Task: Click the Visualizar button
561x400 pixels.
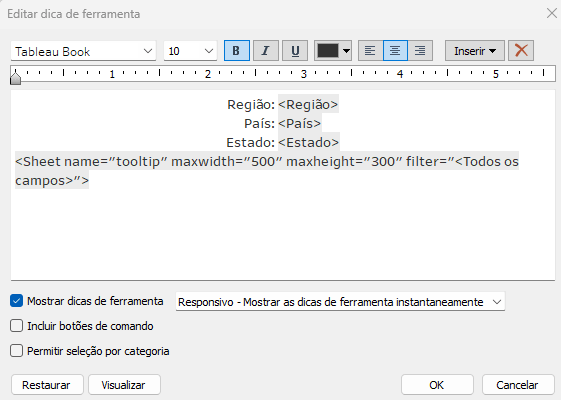Action: pos(124,385)
